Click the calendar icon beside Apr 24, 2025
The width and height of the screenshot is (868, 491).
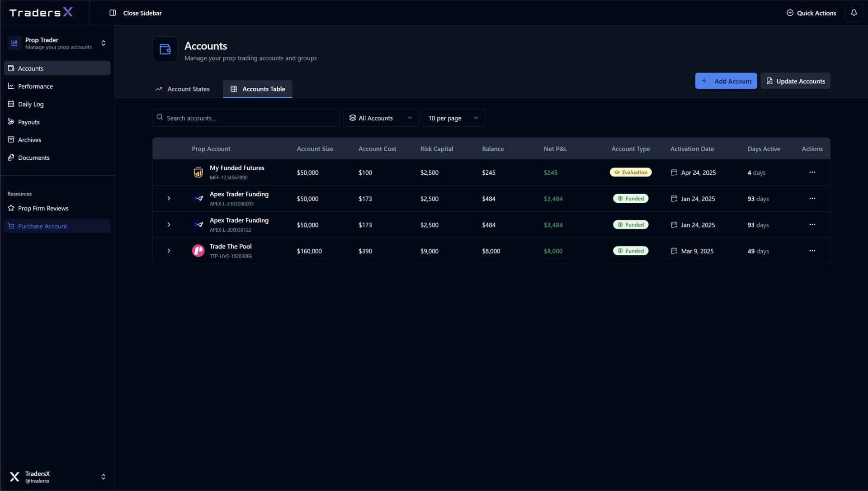674,172
